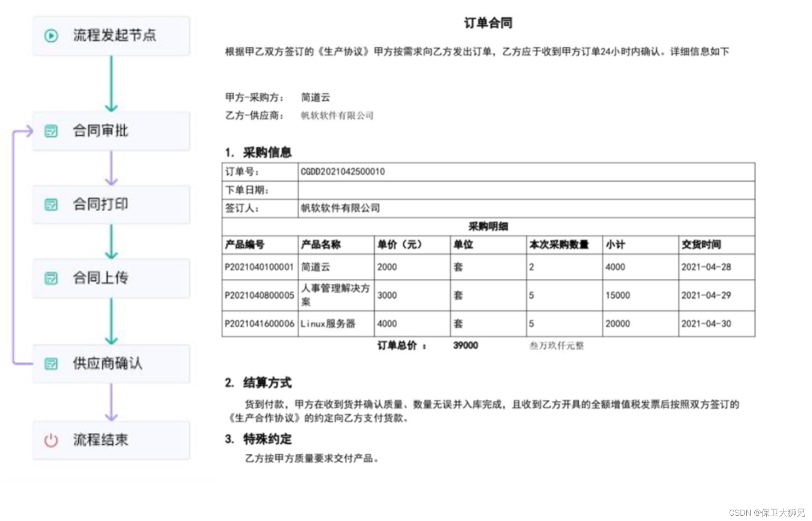Click the buyer name 简道云 after 甲方-采购方
812x521 pixels.
tap(315, 97)
